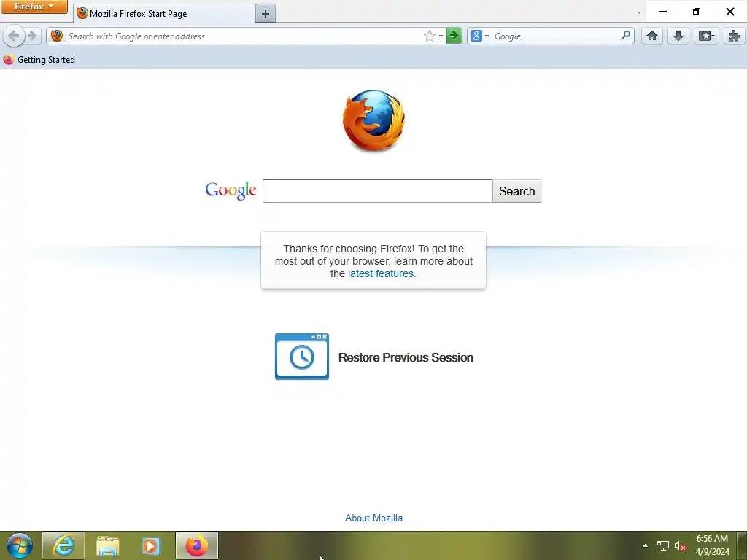Click the list all tabs arrow

(639, 12)
